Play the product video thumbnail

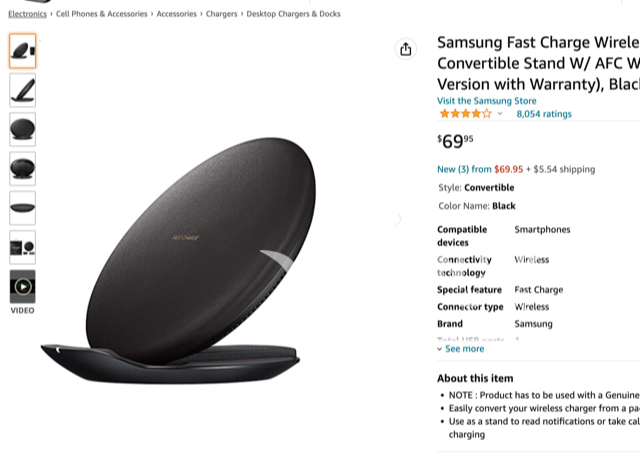[22, 287]
